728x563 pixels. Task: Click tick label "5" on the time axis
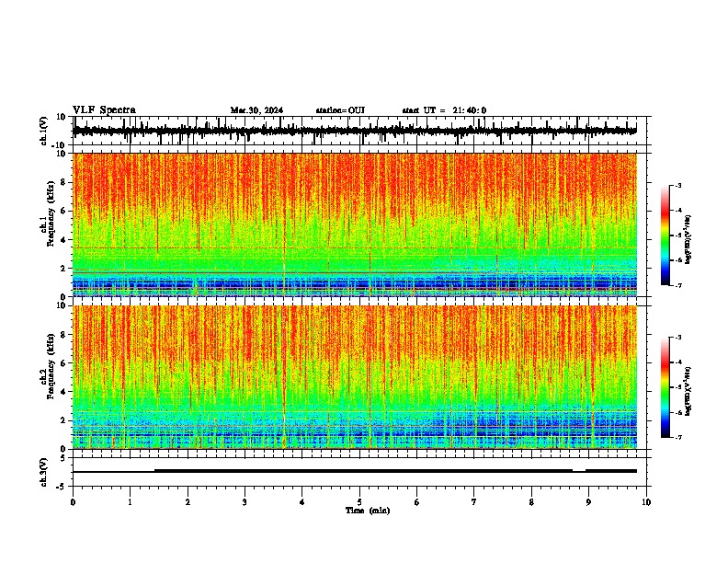coord(359,502)
